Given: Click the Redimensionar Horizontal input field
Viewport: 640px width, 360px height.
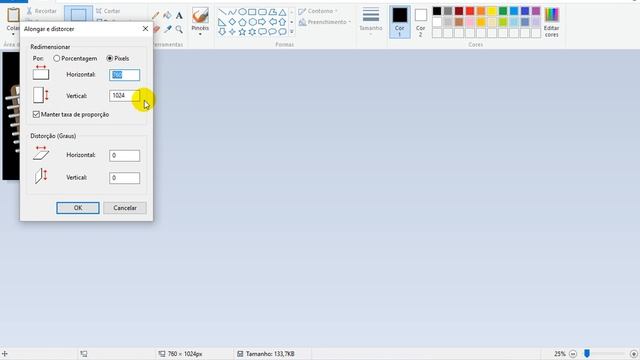Looking at the screenshot, I should point(124,75).
